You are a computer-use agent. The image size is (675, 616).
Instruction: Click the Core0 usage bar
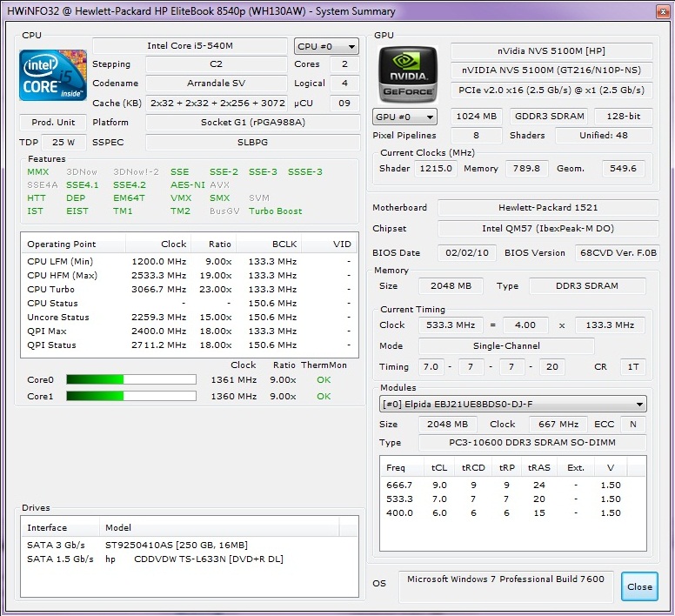coord(130,380)
